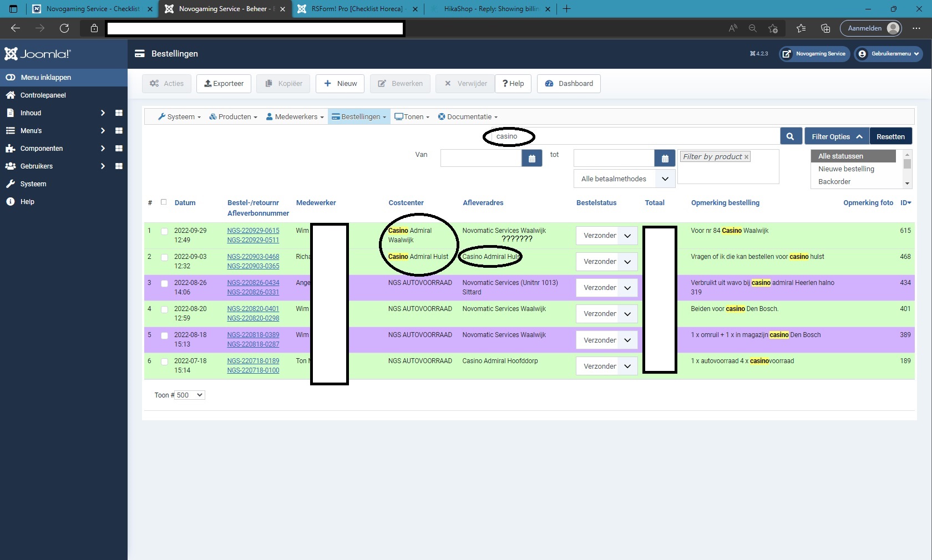The height and width of the screenshot is (560, 932).
Task: Open the tot date calendar picker
Action: (x=665, y=158)
